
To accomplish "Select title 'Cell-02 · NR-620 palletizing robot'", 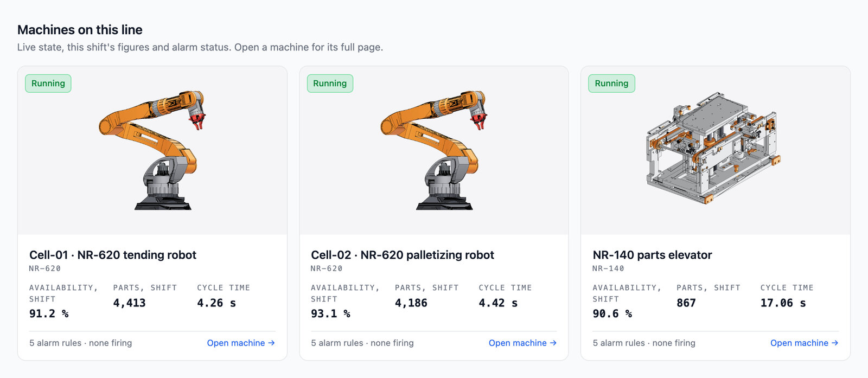I will click(403, 255).
